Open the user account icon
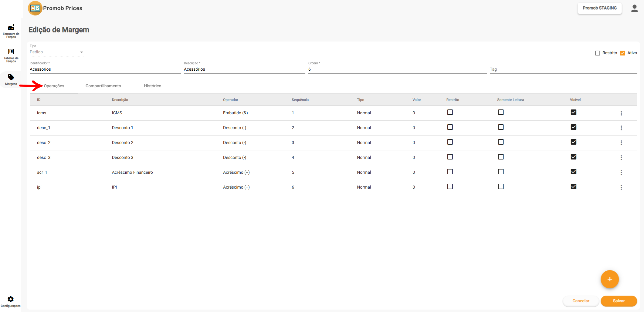Screen dimensions: 644x312 tap(634, 8)
